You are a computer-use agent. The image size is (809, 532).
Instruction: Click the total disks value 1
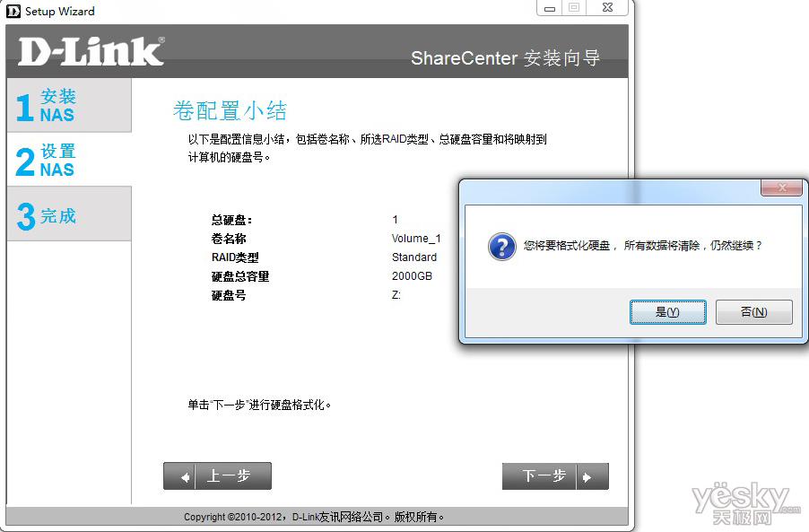(x=396, y=220)
